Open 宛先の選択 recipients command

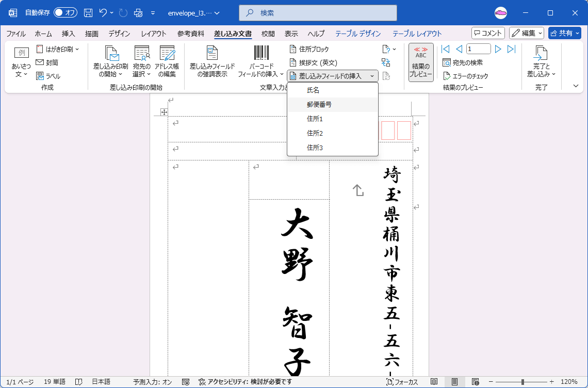(141, 61)
